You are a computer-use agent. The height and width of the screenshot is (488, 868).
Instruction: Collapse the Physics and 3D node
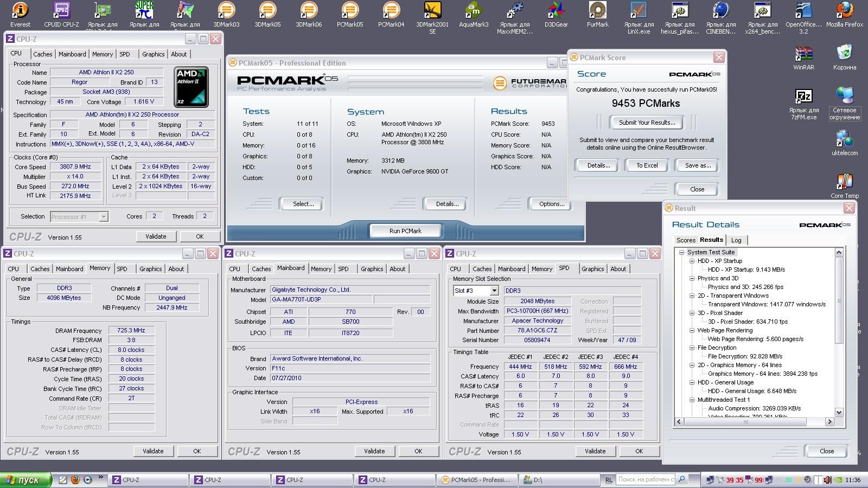(692, 278)
